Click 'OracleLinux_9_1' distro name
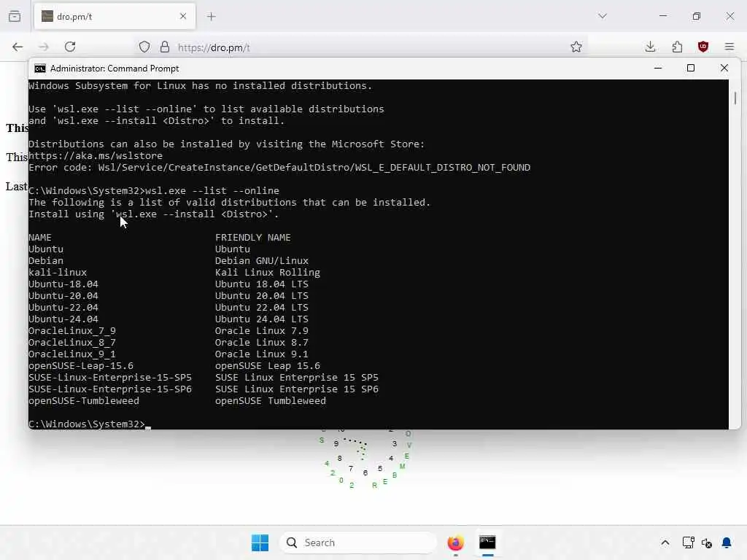 [72, 354]
